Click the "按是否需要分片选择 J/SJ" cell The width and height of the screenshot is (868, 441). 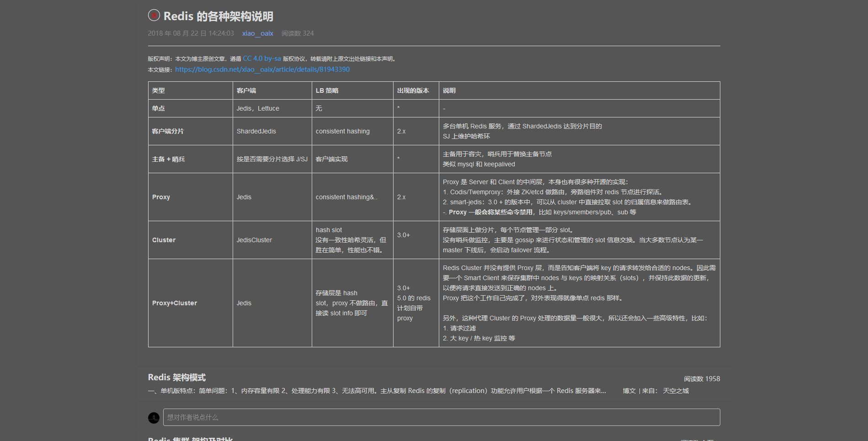272,159
